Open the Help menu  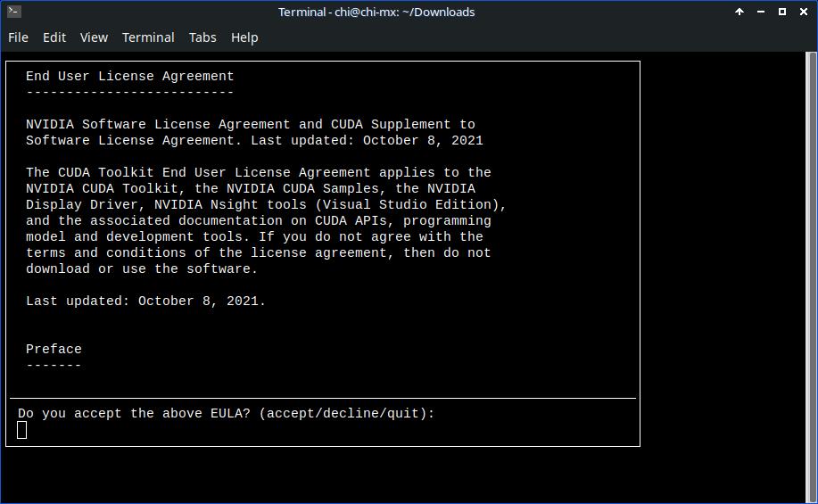pos(244,37)
